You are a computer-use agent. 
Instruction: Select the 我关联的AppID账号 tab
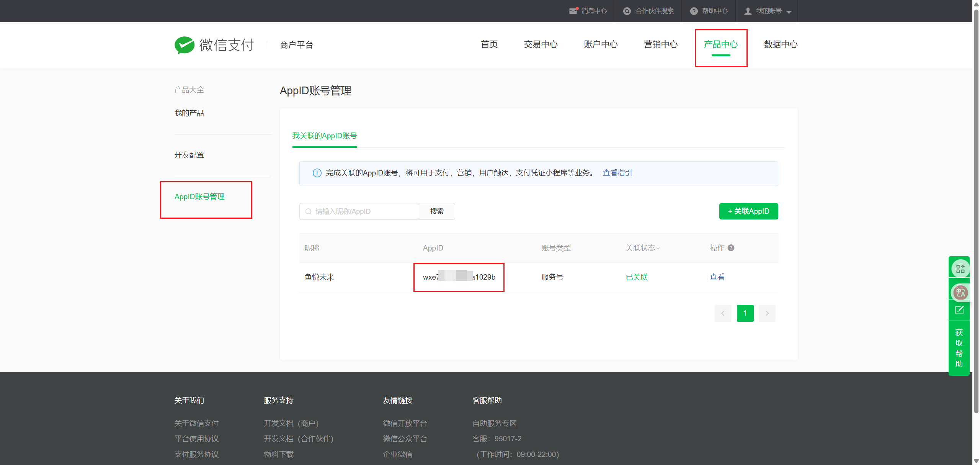pyautogui.click(x=325, y=136)
